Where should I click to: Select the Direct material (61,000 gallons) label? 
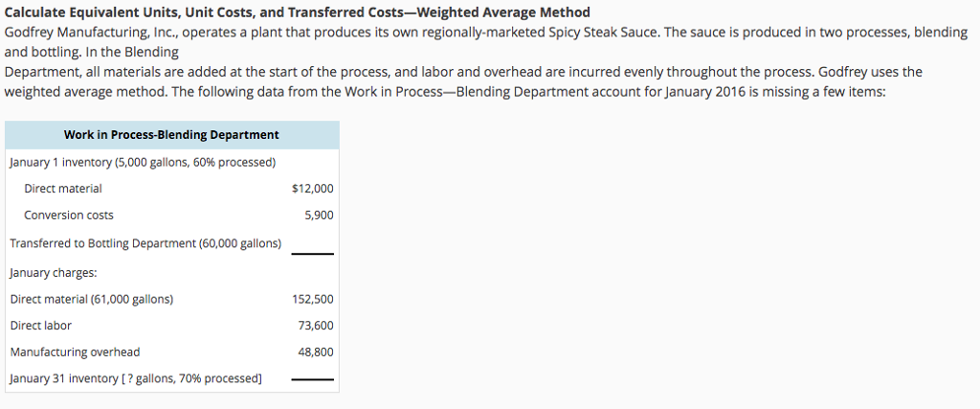click(x=92, y=299)
